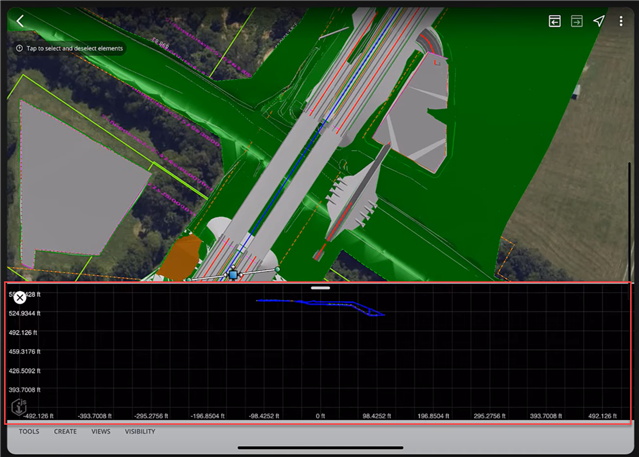Close the cross-section profile panel
639x457 pixels.
coord(20,297)
